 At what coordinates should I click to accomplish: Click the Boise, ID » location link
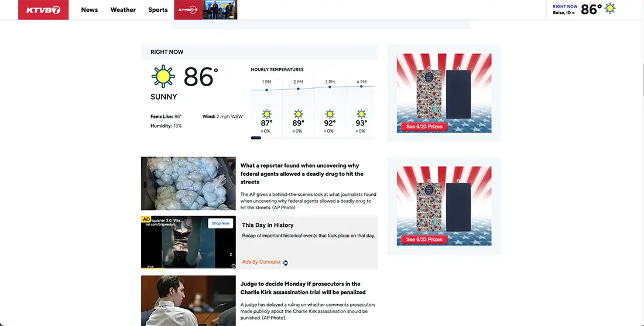click(563, 13)
